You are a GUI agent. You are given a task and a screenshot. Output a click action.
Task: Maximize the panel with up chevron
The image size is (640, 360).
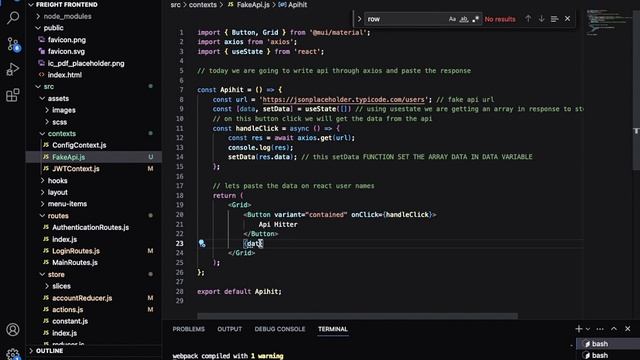pos(614,329)
